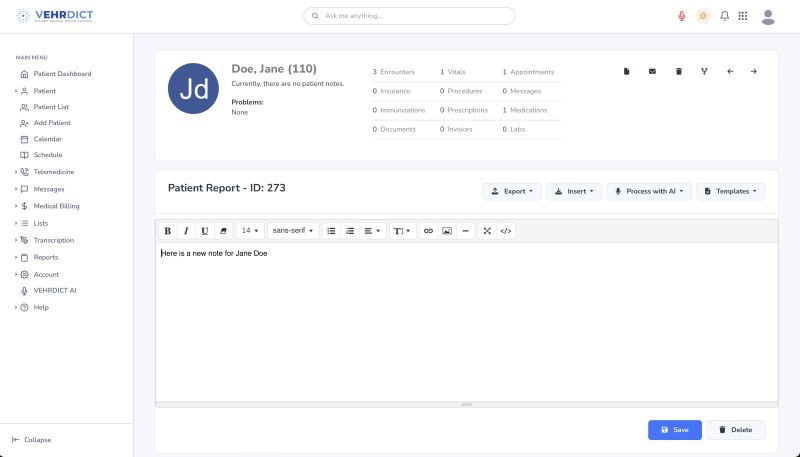
Task: View the 0 Prescriptions link
Action: 464,110
